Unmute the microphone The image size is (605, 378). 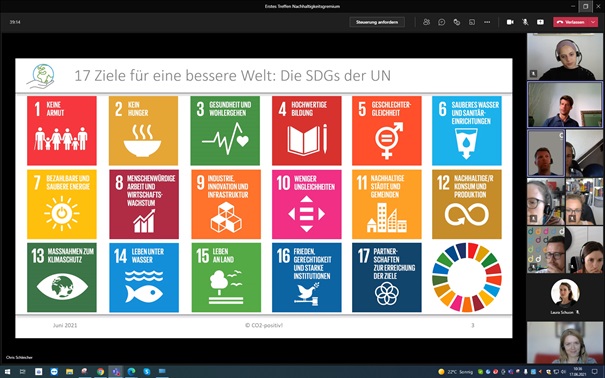pos(525,22)
